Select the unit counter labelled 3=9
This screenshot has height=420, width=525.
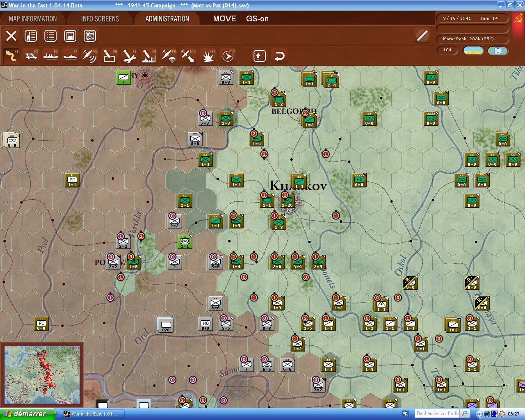[x=298, y=262]
